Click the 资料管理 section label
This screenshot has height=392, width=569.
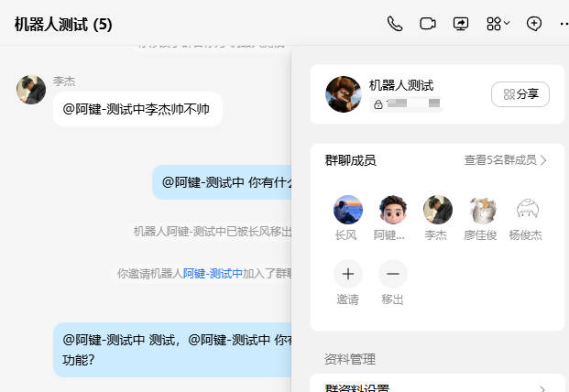350,359
